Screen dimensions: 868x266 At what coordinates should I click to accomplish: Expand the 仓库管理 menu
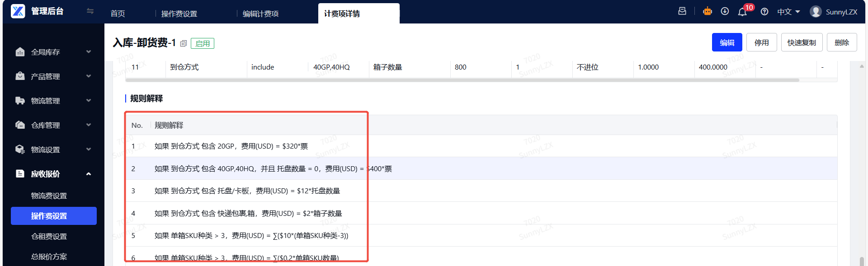[89, 125]
